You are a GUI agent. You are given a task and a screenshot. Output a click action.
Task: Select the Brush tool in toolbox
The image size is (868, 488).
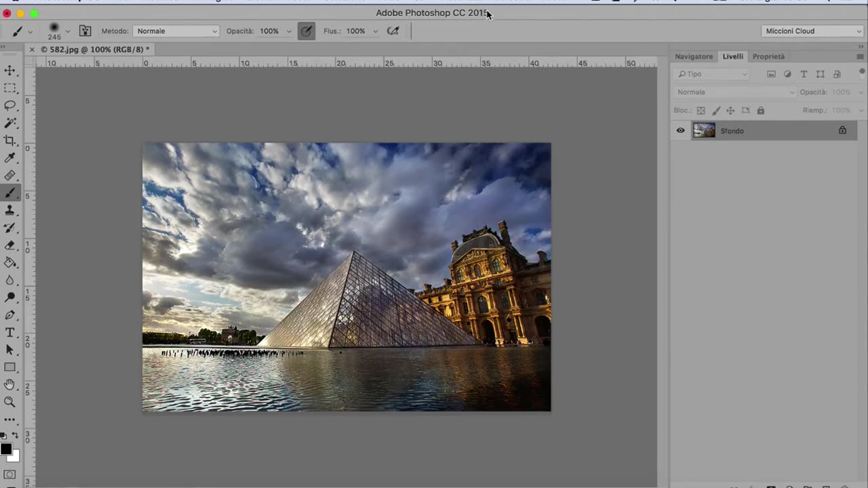click(x=10, y=193)
